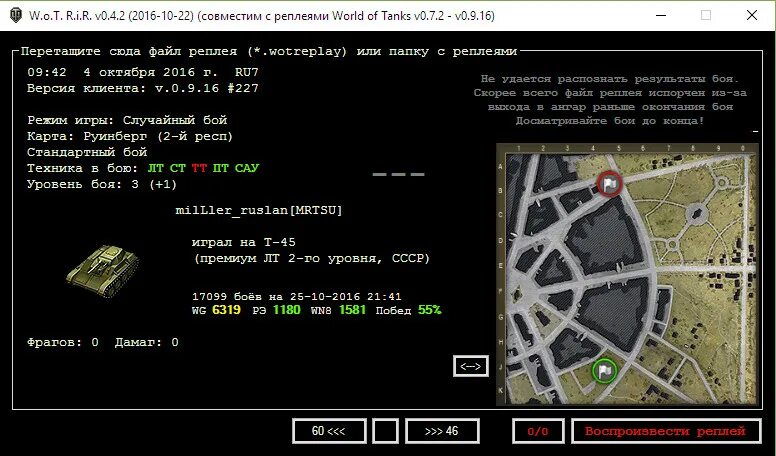Click the W.o.T. R.i.R. app icon in title bar

point(16,15)
